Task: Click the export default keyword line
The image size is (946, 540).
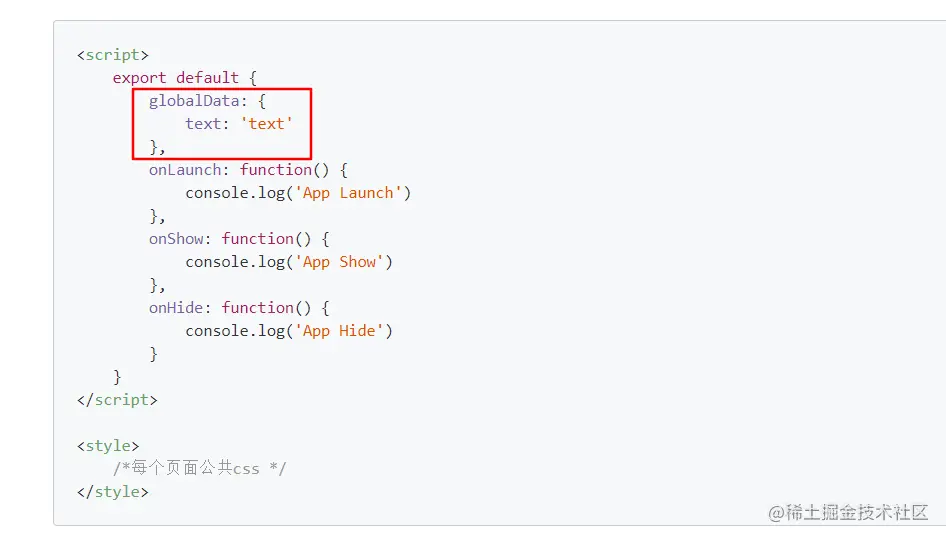Action: click(175, 78)
